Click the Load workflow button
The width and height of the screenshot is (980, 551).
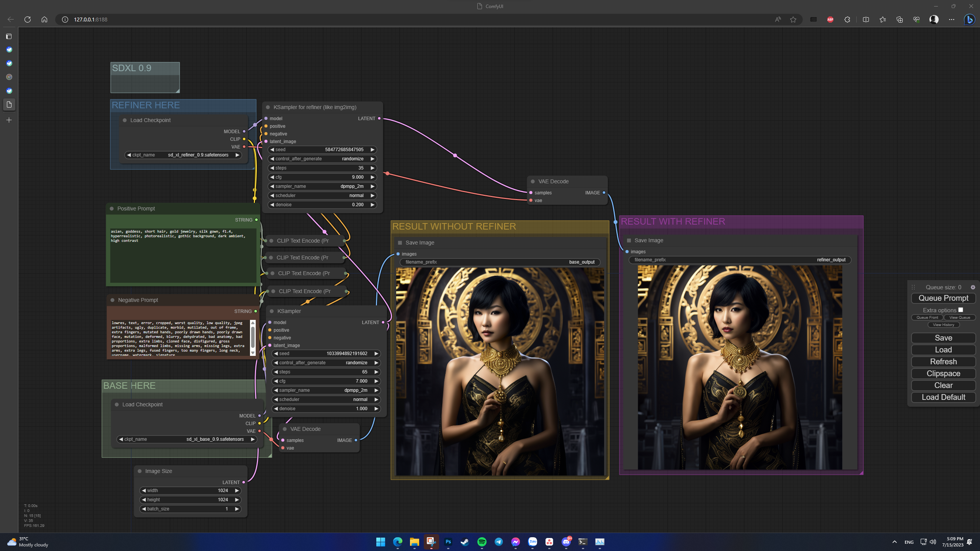tap(943, 350)
